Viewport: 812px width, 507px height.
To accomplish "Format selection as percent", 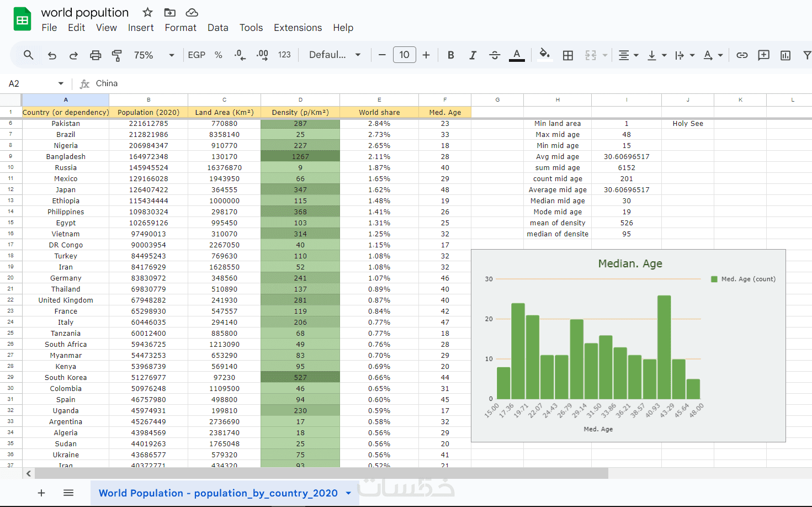I will (x=219, y=55).
